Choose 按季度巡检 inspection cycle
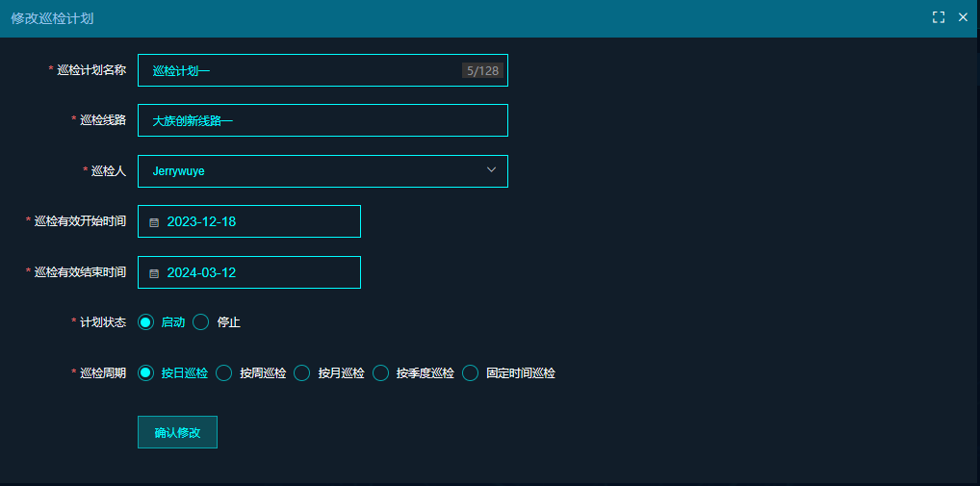 (x=380, y=373)
